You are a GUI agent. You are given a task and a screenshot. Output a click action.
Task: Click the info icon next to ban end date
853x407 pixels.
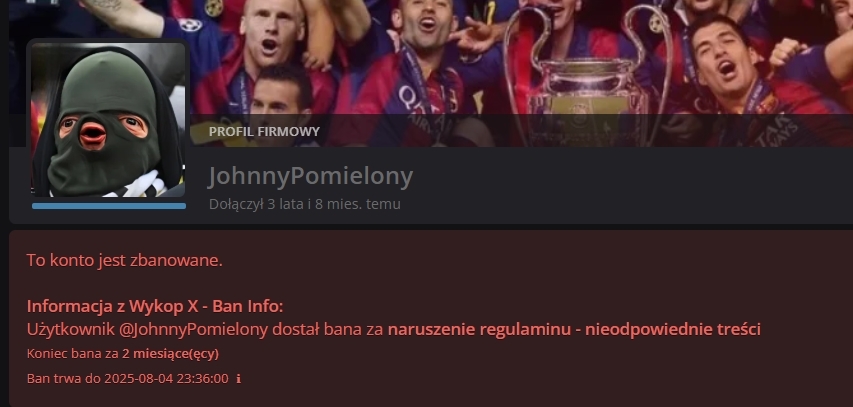[x=238, y=379]
